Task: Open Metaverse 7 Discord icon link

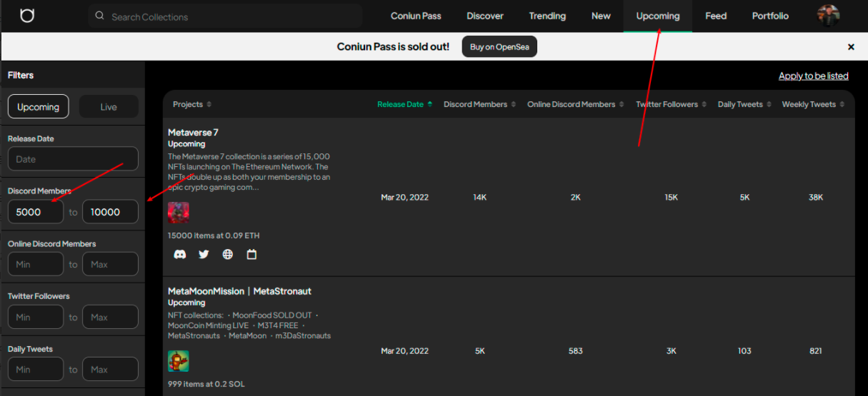Action: pos(180,254)
